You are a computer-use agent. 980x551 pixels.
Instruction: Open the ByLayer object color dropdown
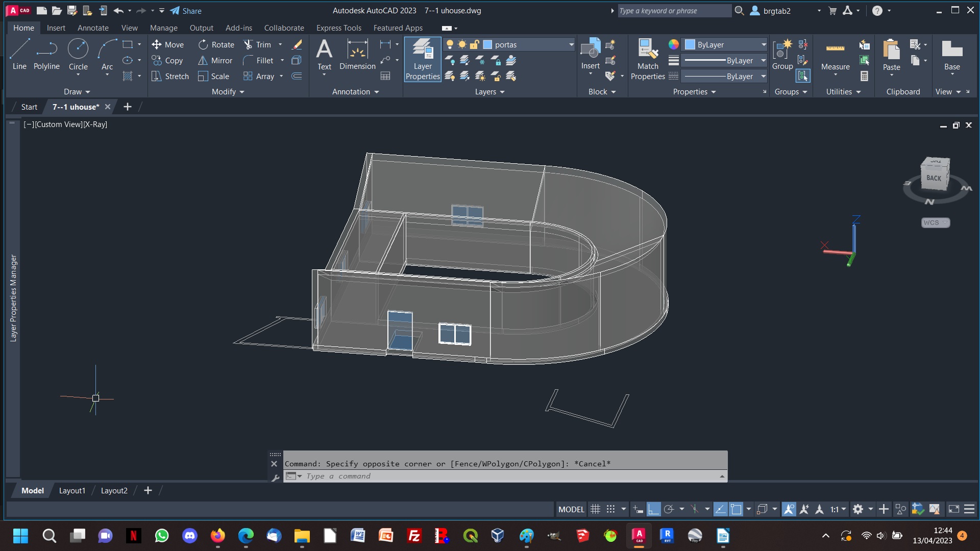(x=764, y=45)
